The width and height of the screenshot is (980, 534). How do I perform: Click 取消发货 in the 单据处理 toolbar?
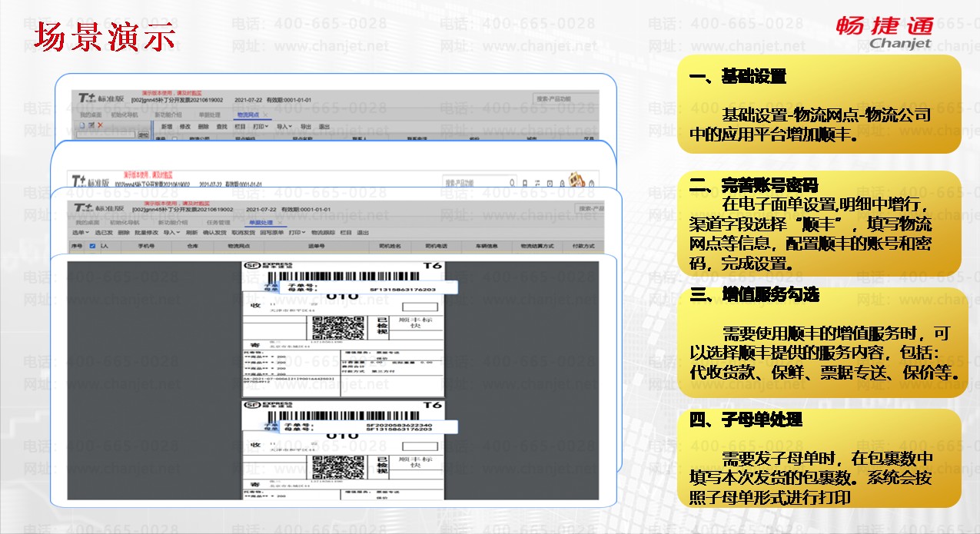244,233
